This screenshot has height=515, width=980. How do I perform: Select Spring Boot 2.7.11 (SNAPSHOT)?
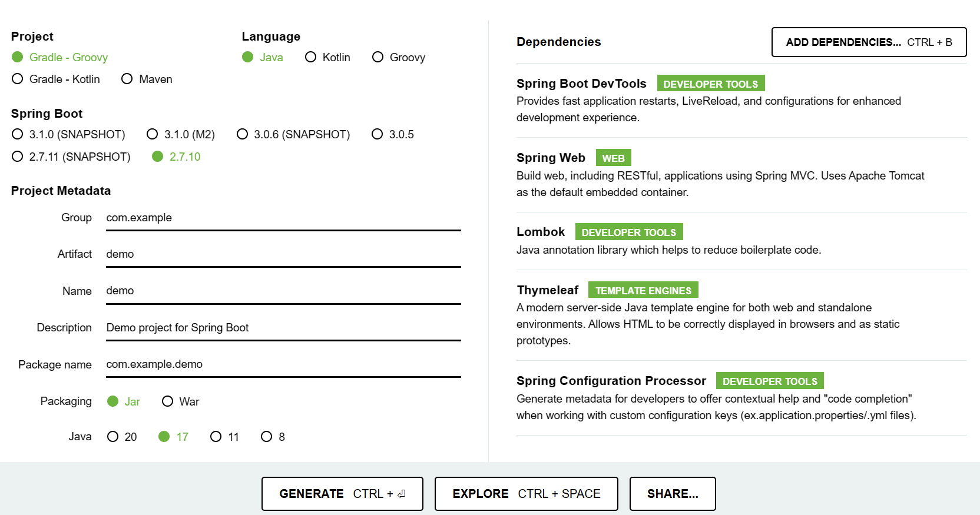71,157
